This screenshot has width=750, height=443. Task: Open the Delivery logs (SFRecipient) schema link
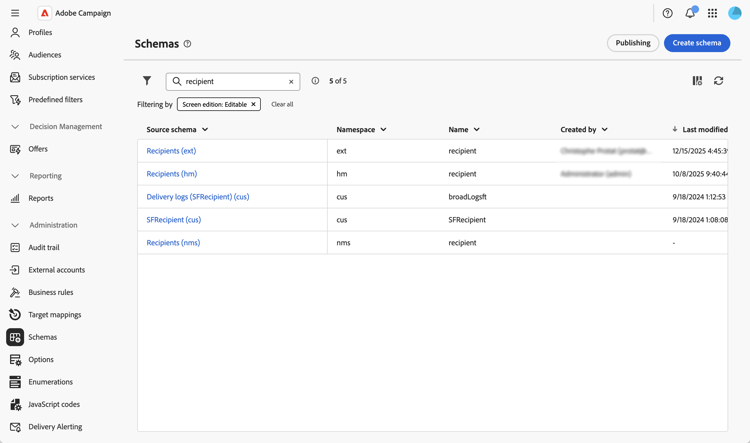198,197
